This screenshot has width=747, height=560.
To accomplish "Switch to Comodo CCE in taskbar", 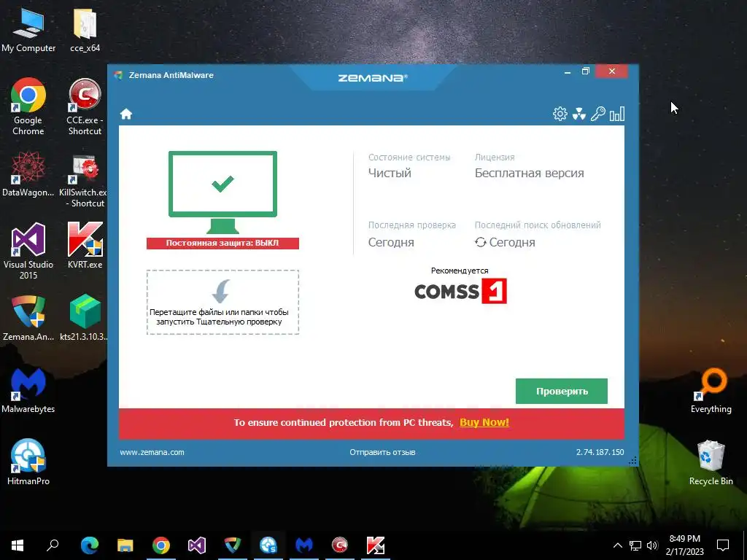I will [340, 545].
